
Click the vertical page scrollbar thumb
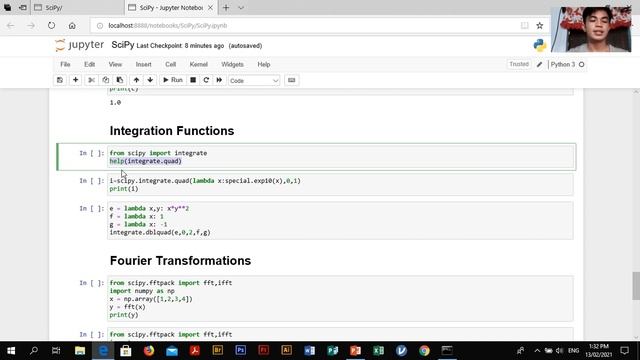(x=636, y=286)
